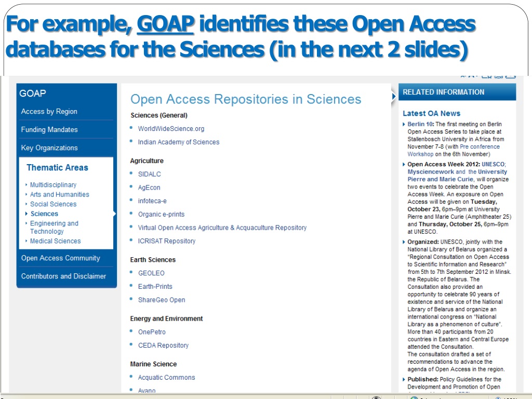Select Funding Mandates in GOAP sidebar
The height and width of the screenshot is (399, 532).
pos(49,129)
